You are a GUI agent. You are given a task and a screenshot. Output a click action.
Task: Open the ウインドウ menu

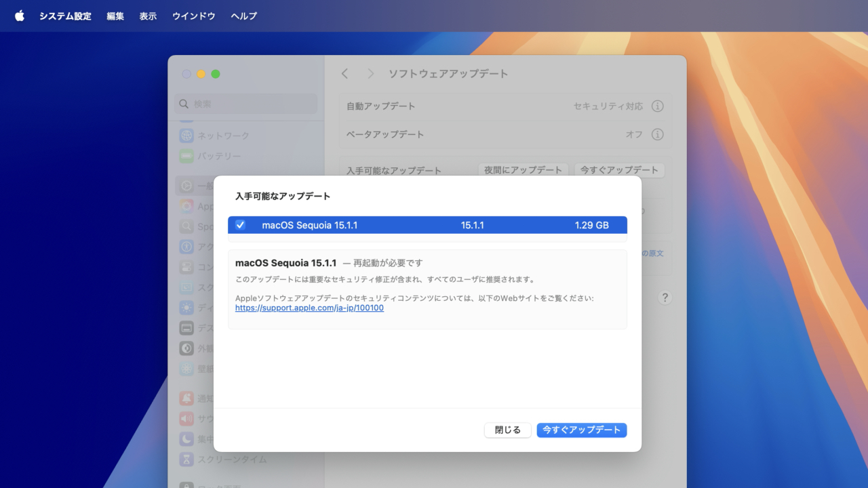pyautogui.click(x=194, y=16)
